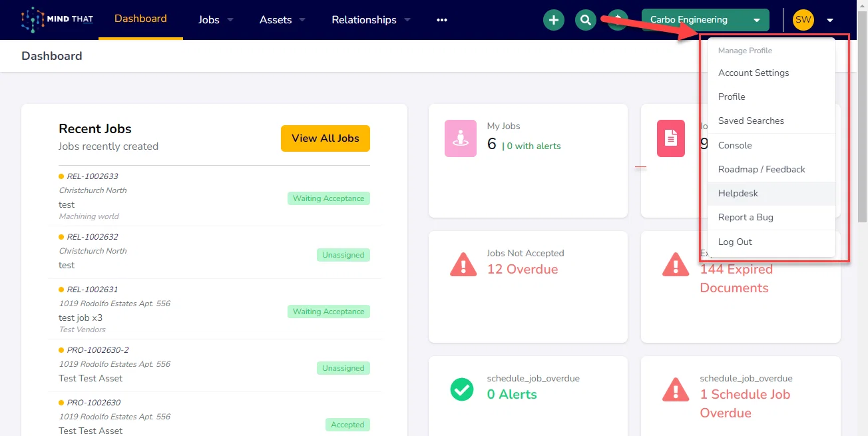
Task: Expand the Relationships dropdown menu
Action: tap(371, 20)
